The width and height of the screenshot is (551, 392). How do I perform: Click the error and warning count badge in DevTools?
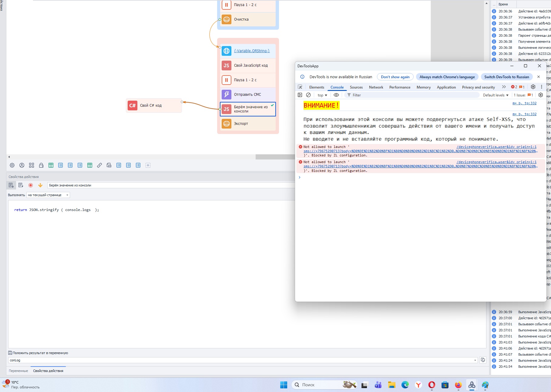518,87
